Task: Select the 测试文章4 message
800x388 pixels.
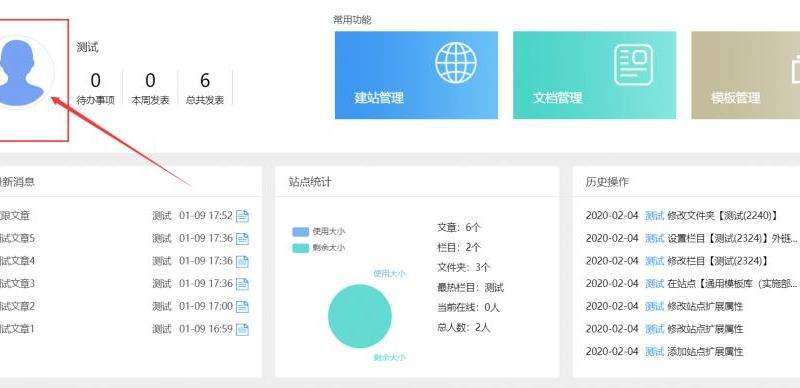Action: pyautogui.click(x=17, y=261)
